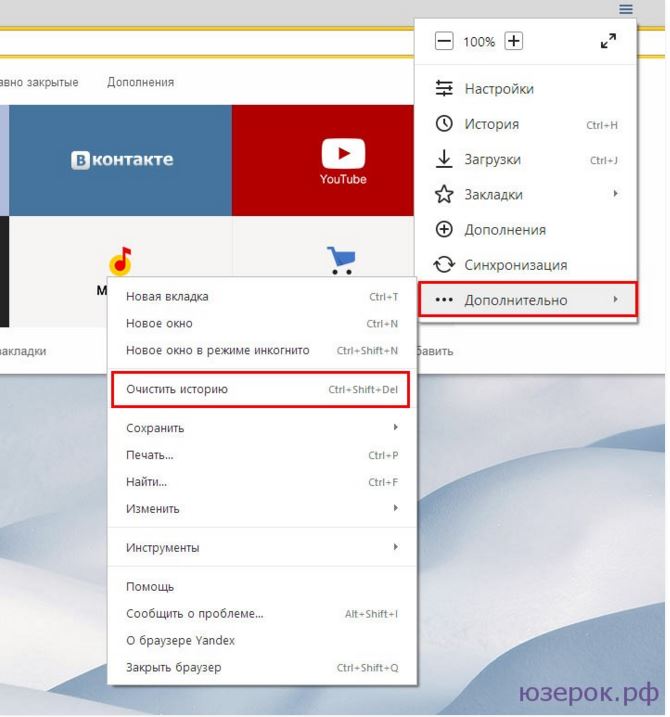This screenshot has height=717, width=670.
Task: Start Синхронизация from the menu
Action: 515,265
